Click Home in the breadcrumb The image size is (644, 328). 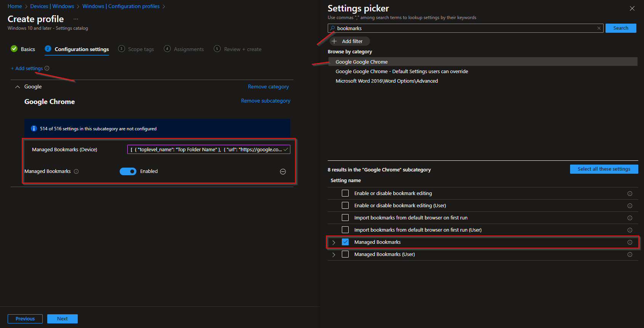15,6
